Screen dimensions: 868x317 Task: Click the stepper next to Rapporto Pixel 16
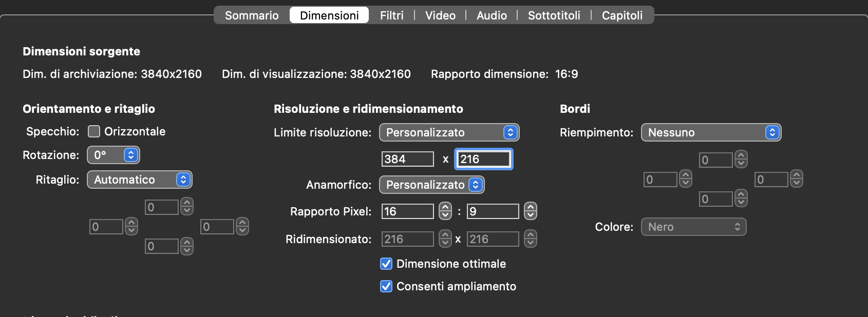(x=445, y=211)
